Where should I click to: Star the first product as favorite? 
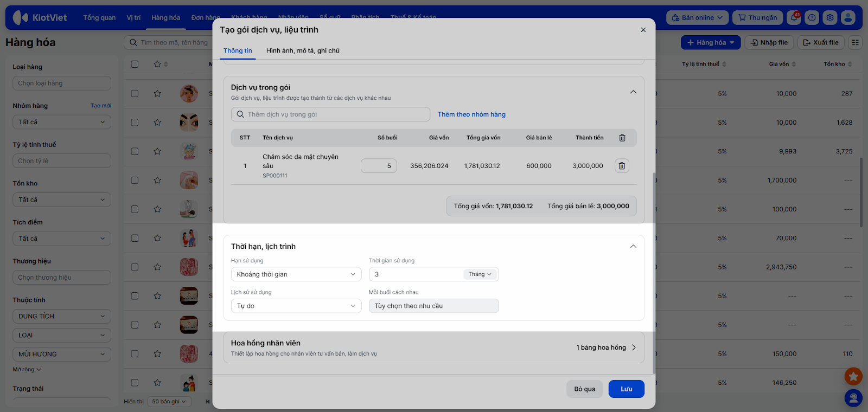157,93
